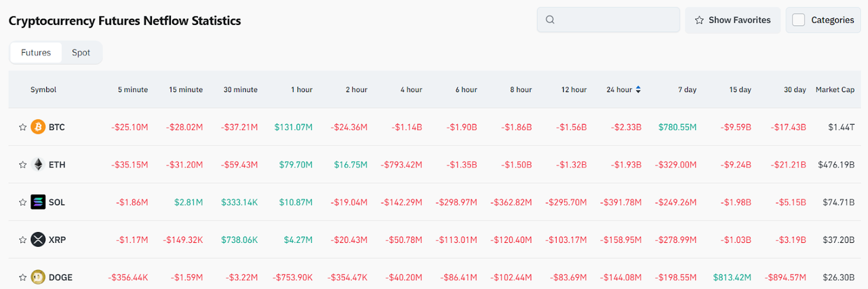Click the XRP coin logo

pyautogui.click(x=38, y=239)
